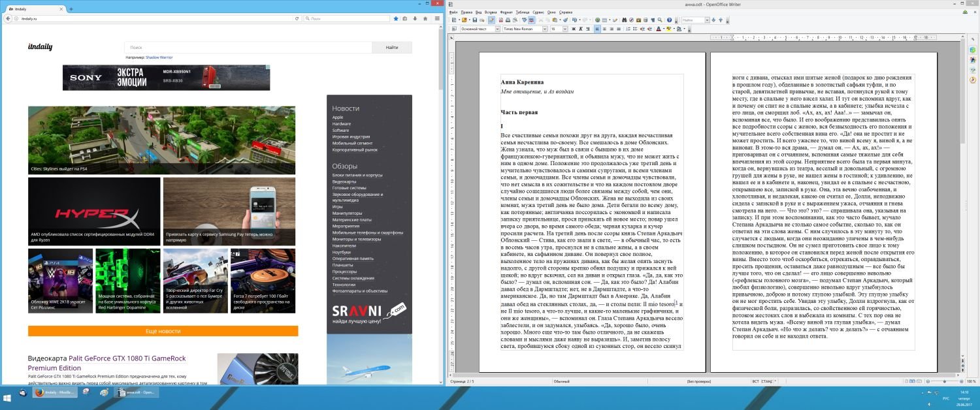Click the Font Color icon
Screen dimensions: 980x410
(x=659, y=29)
